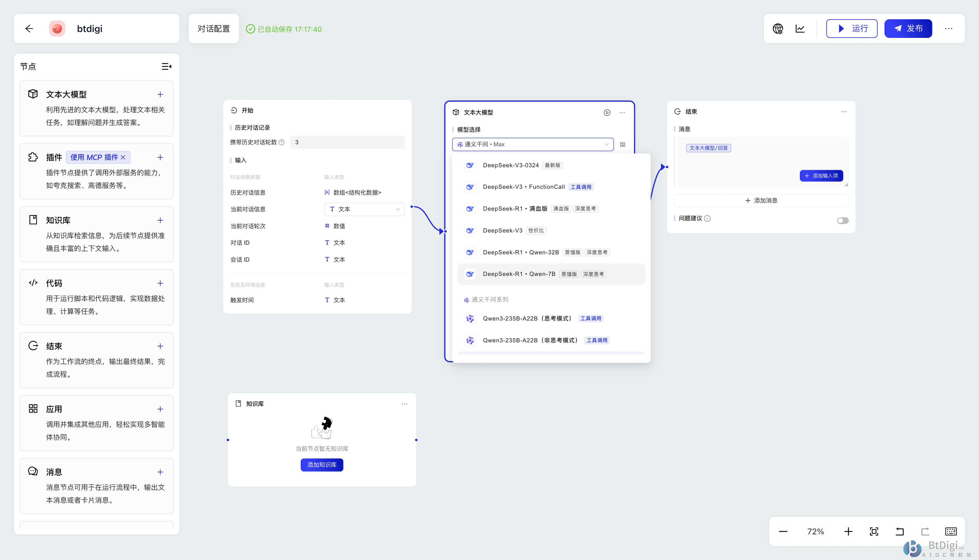979x560 pixels.
Task: Fit canvas to view
Action: (874, 532)
